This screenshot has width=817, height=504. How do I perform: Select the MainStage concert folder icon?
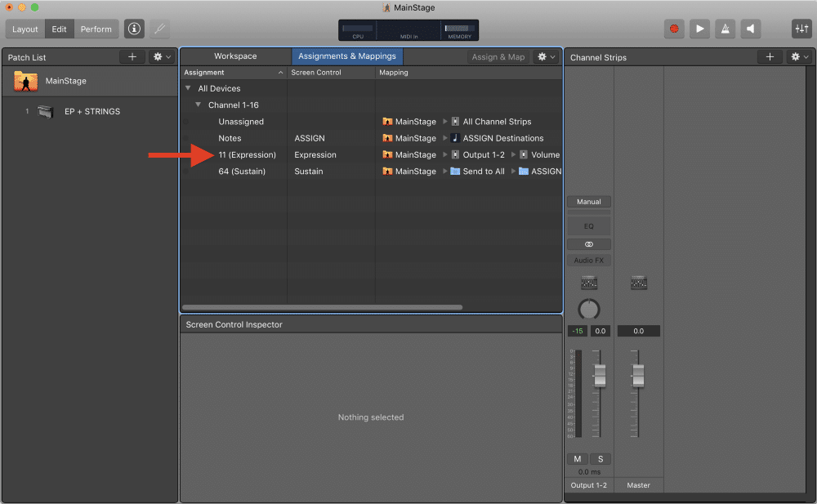coord(25,81)
